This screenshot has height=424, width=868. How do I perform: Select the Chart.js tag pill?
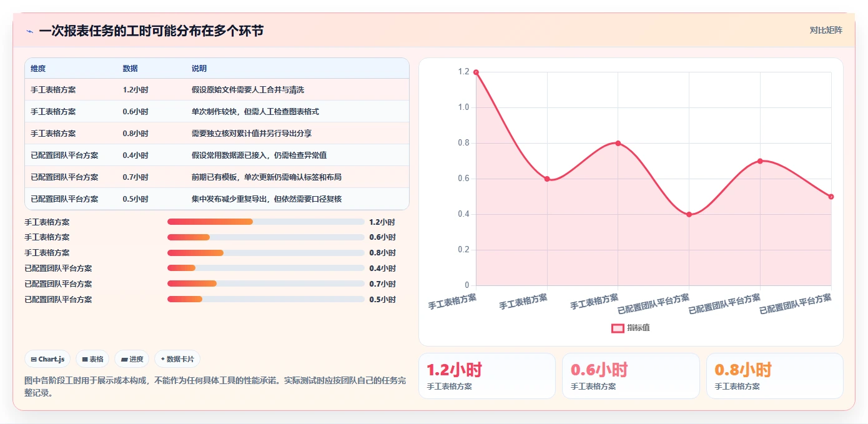(x=48, y=359)
